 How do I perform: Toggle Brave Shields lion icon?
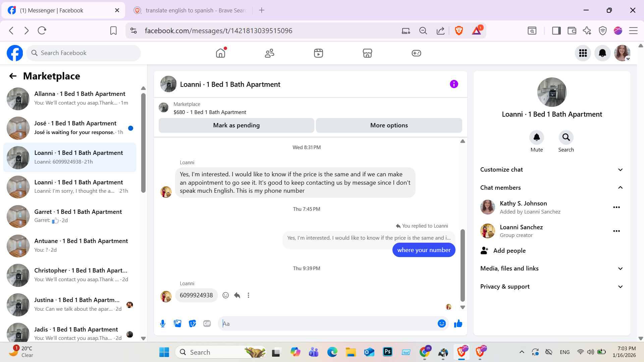pos(459,31)
